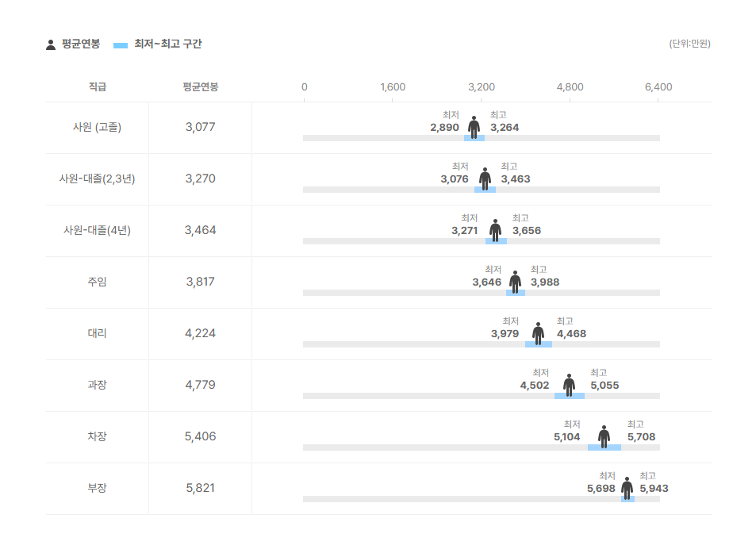The height and width of the screenshot is (553, 756).
Task: Click the person icon in the 사원 (고졸) row
Action: 474,127
